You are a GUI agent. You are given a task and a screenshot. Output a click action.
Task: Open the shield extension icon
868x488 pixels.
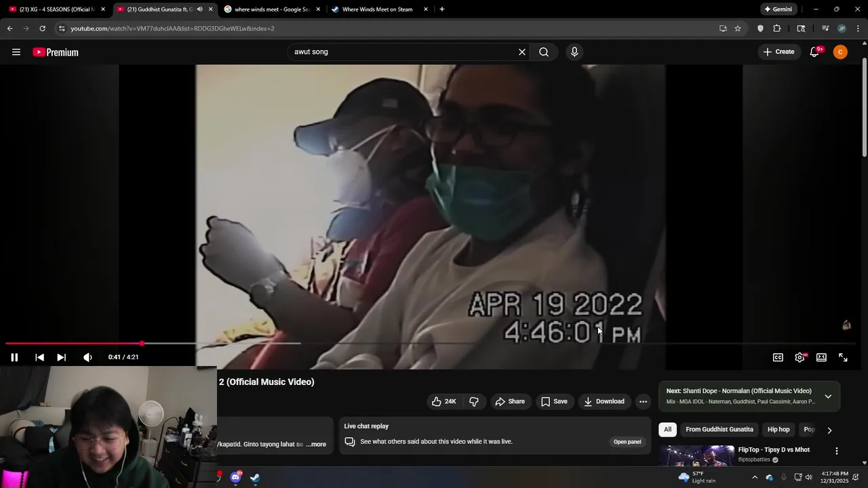coord(760,28)
